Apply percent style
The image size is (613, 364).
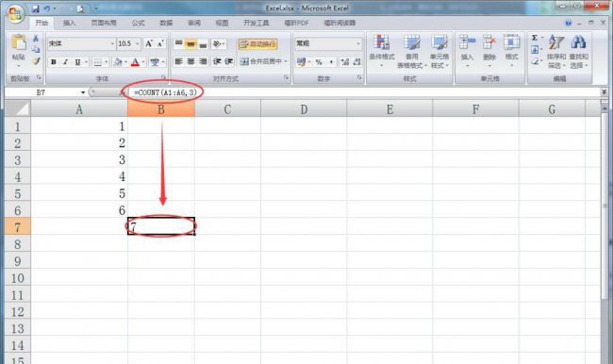click(x=319, y=62)
